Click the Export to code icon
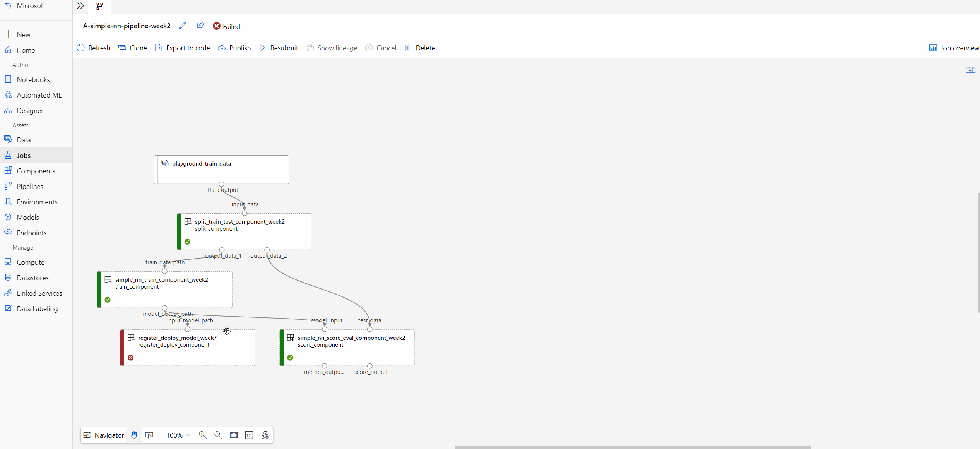This screenshot has height=449, width=980. pyautogui.click(x=158, y=48)
